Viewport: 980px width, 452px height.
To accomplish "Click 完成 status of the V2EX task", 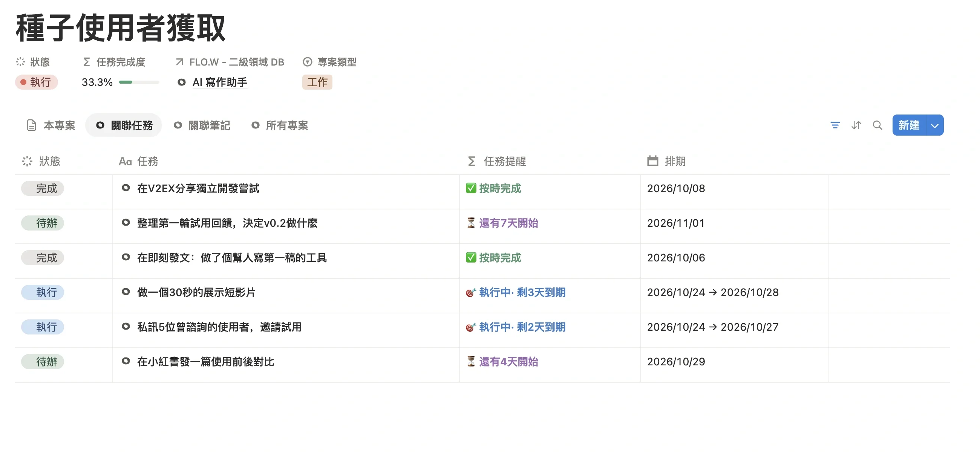I will point(43,189).
